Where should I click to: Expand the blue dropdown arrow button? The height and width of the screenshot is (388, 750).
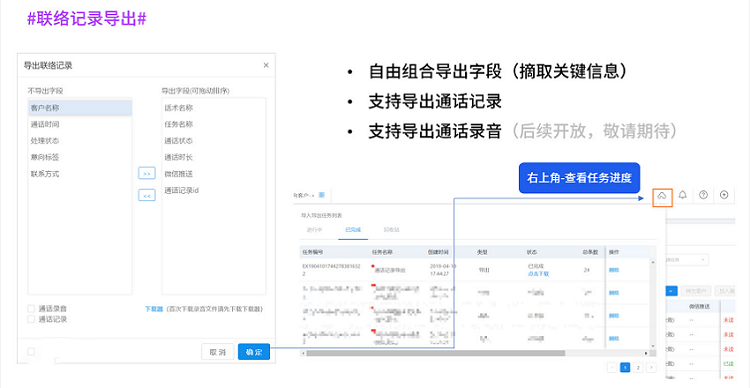click(x=672, y=290)
